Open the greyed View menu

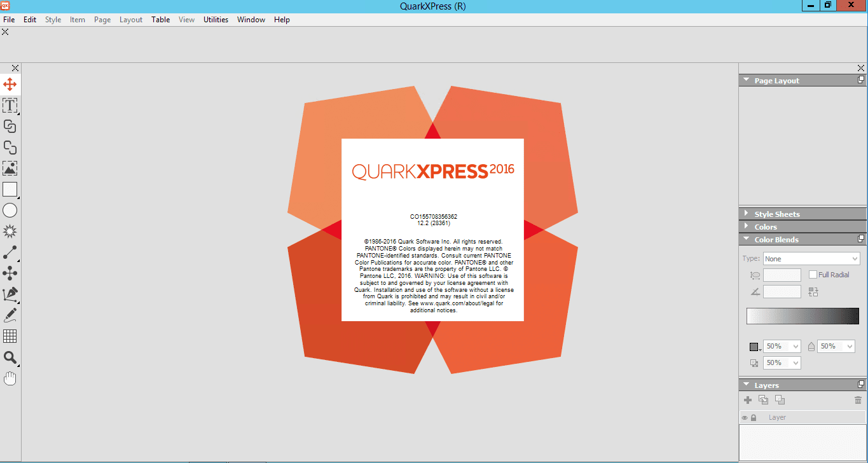(186, 20)
